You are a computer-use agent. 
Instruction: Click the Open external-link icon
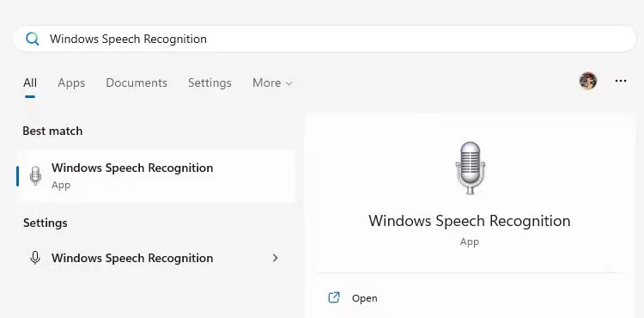click(x=334, y=297)
